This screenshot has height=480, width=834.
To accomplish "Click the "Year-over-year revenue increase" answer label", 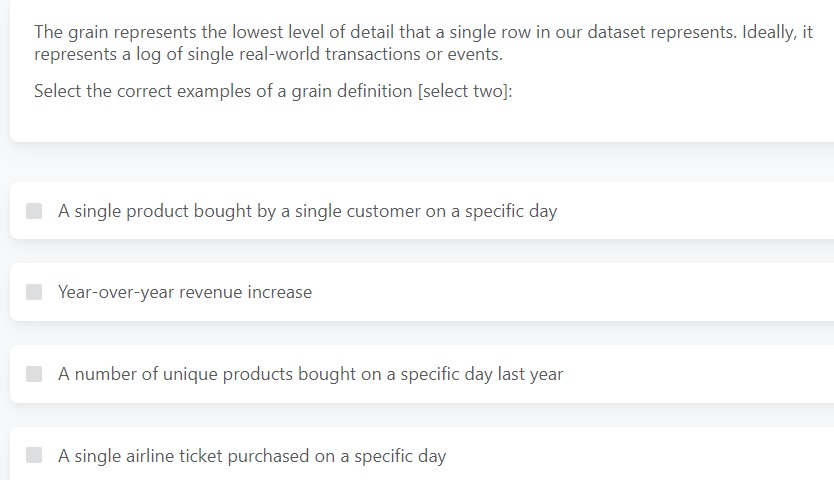I will click(185, 292).
